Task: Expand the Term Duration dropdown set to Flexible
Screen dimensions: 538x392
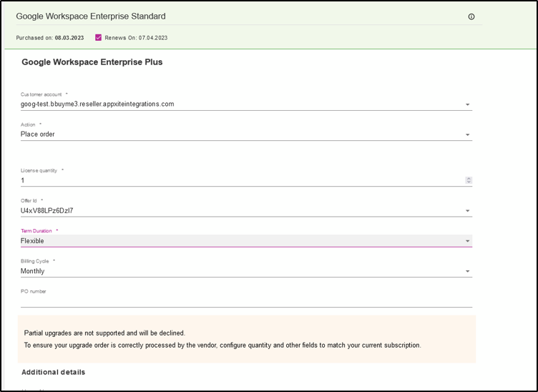Action: pos(246,241)
